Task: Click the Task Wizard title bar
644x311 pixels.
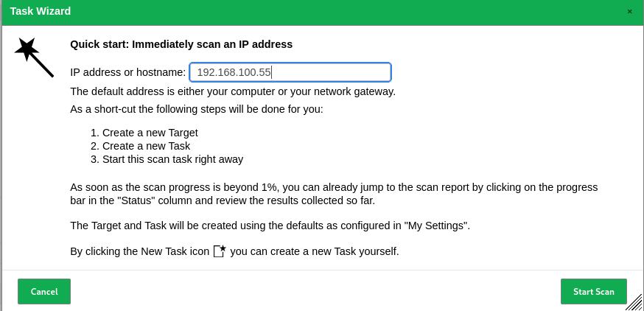Action: (295, 12)
